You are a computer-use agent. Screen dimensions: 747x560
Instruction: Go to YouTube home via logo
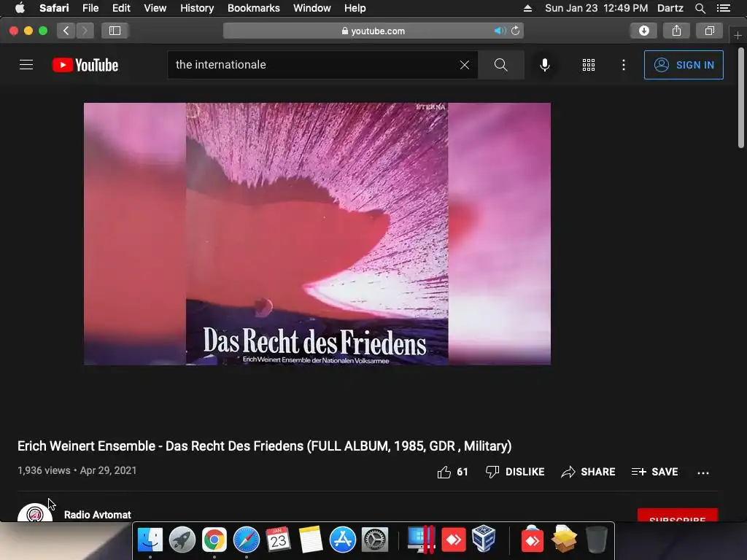click(85, 65)
